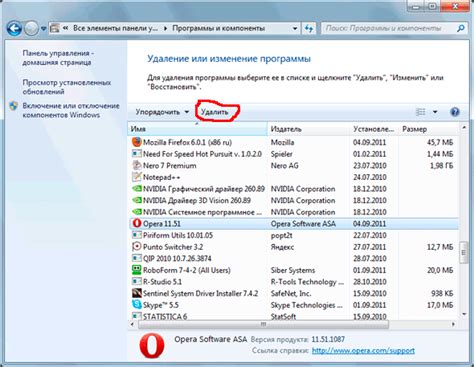Open Включение или отключение компонентов Windows
The width and height of the screenshot is (474, 367).
pos(71,110)
